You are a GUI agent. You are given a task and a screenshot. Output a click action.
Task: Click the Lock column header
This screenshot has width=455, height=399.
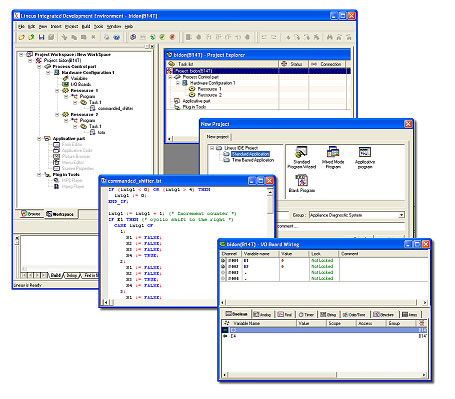pos(323,254)
